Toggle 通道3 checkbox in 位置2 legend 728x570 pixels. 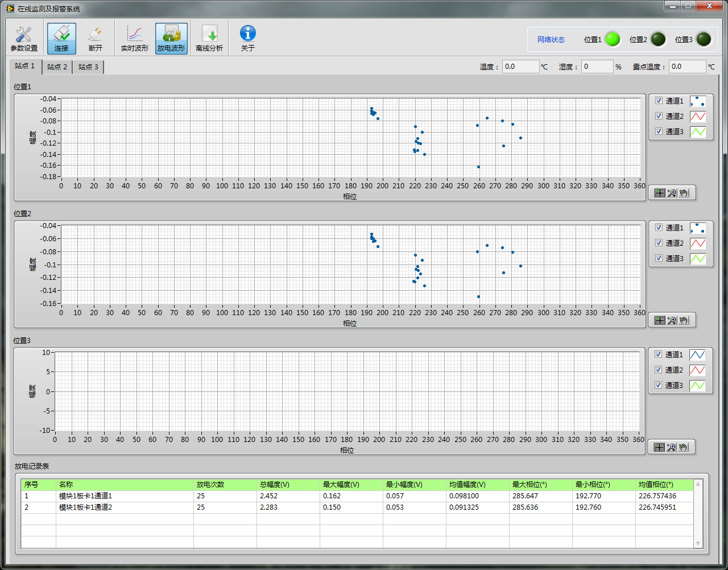click(659, 258)
